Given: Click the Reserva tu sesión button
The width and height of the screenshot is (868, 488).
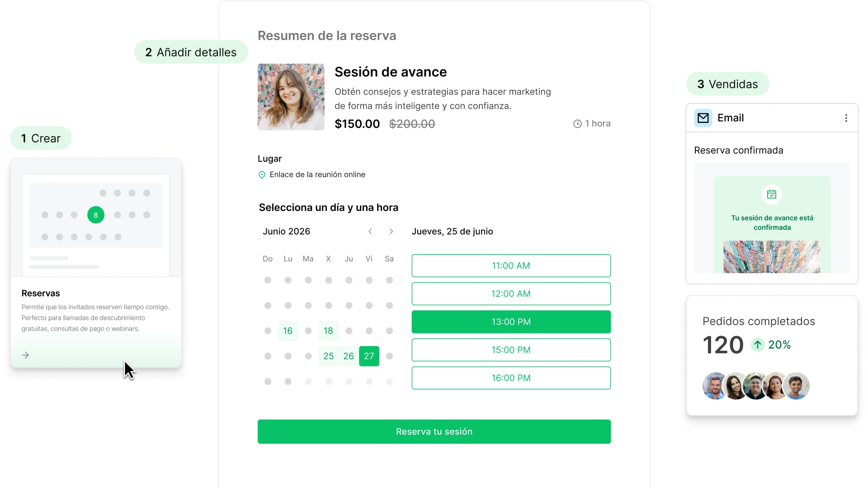Looking at the screenshot, I should 434,432.
